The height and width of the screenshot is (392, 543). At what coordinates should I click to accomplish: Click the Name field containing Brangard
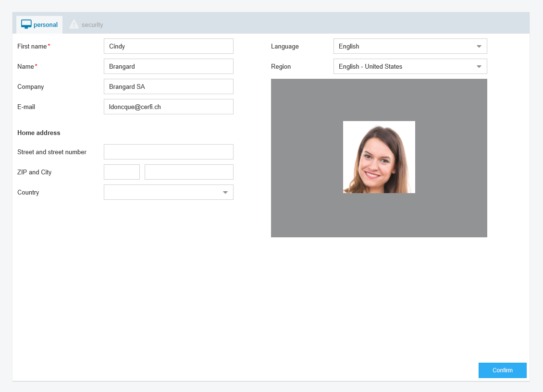[168, 67]
